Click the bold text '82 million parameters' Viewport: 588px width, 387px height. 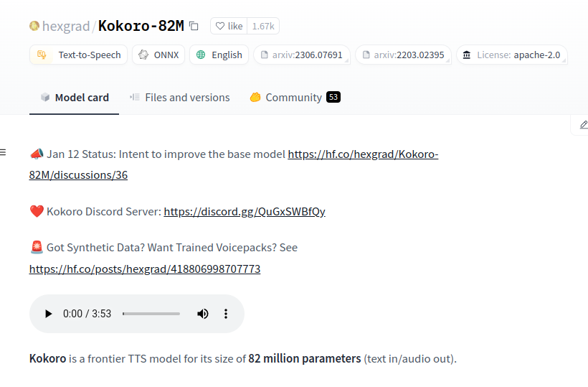point(305,358)
